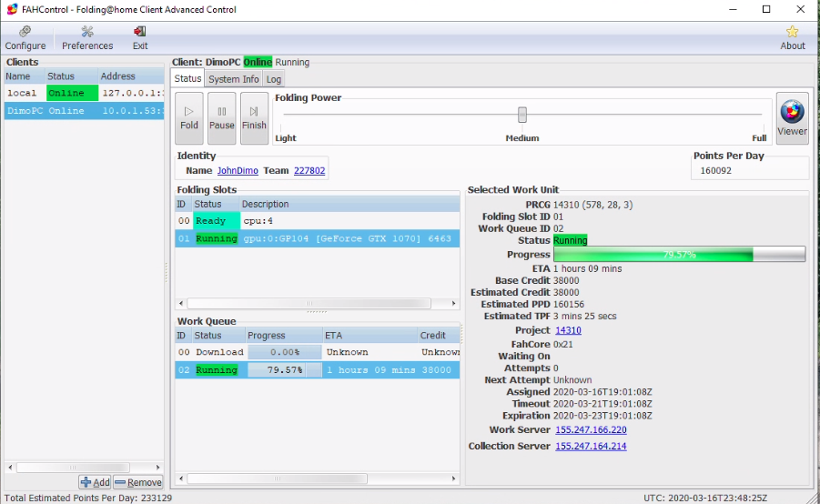This screenshot has width=820, height=504.
Task: Click the Work Queue Credit column header
Action: point(439,335)
